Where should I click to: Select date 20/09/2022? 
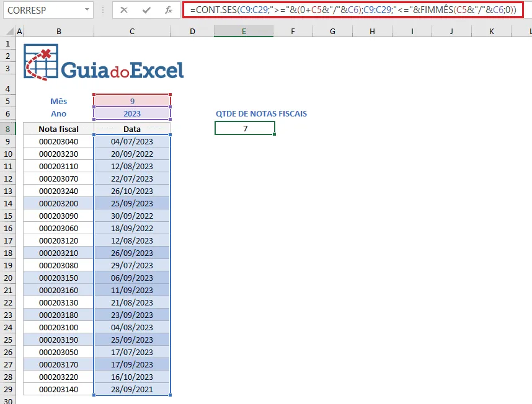132,154
